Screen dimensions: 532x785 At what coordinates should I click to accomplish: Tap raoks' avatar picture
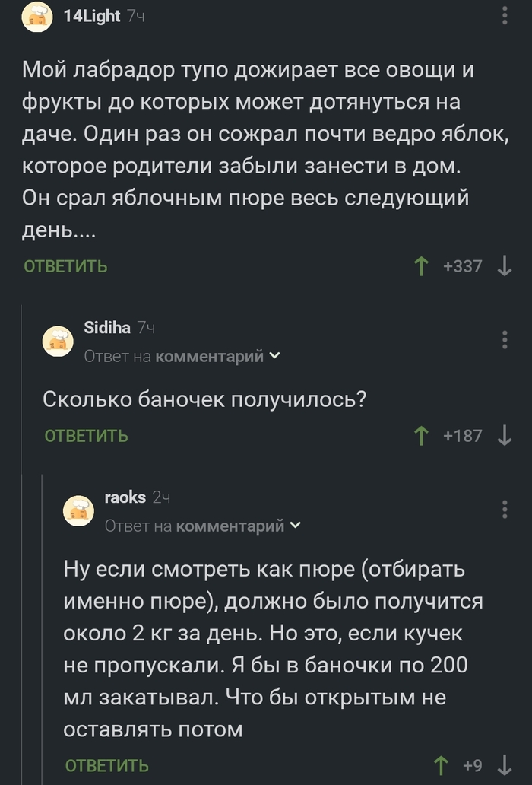78,510
